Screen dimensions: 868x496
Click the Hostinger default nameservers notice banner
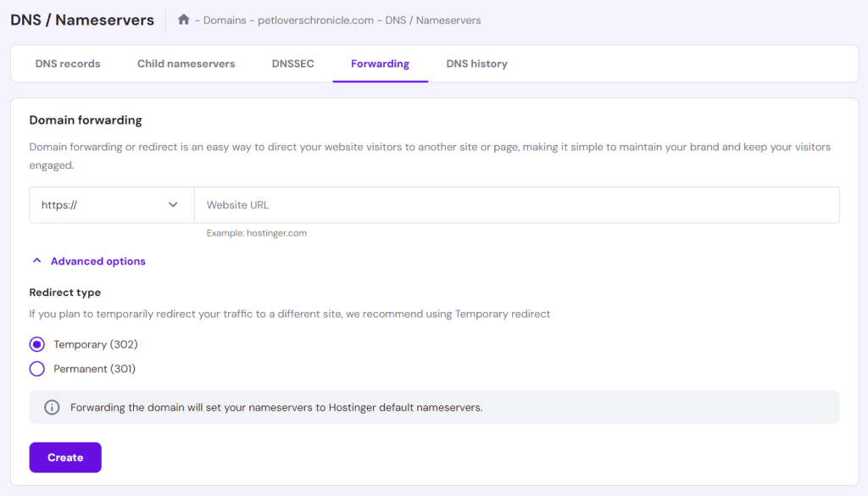(x=434, y=407)
